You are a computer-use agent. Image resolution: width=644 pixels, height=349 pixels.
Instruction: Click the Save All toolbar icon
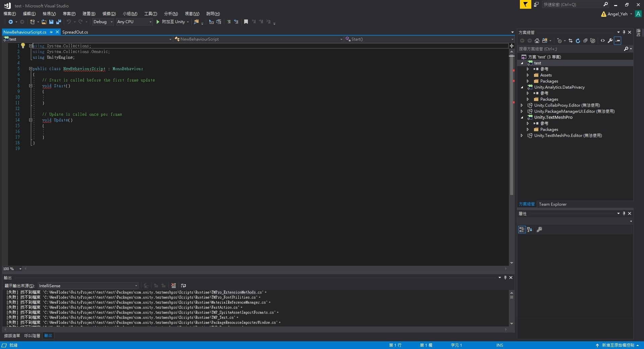coord(59,22)
